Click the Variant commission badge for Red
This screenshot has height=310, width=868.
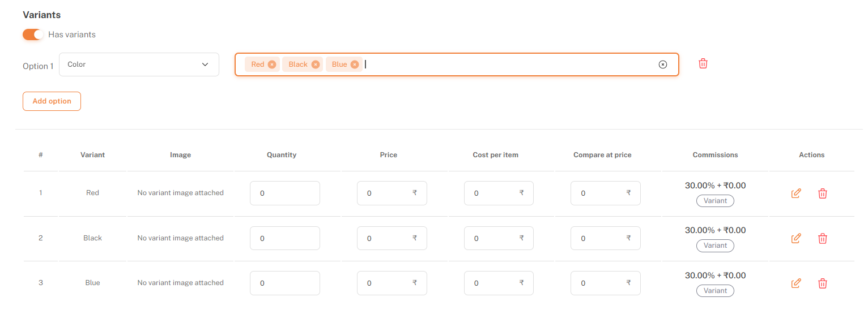pos(715,201)
